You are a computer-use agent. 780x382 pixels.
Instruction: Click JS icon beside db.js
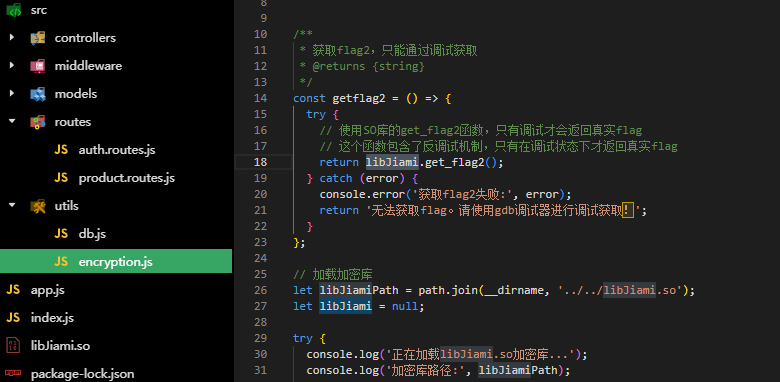(61, 233)
